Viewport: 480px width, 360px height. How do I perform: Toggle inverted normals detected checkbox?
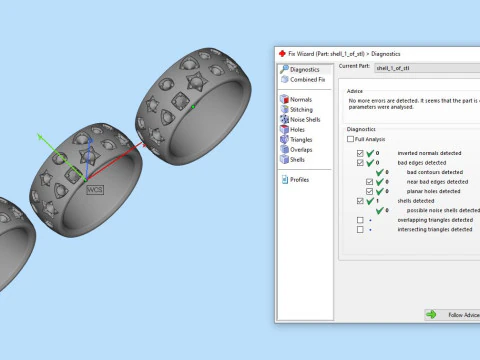(x=360, y=153)
